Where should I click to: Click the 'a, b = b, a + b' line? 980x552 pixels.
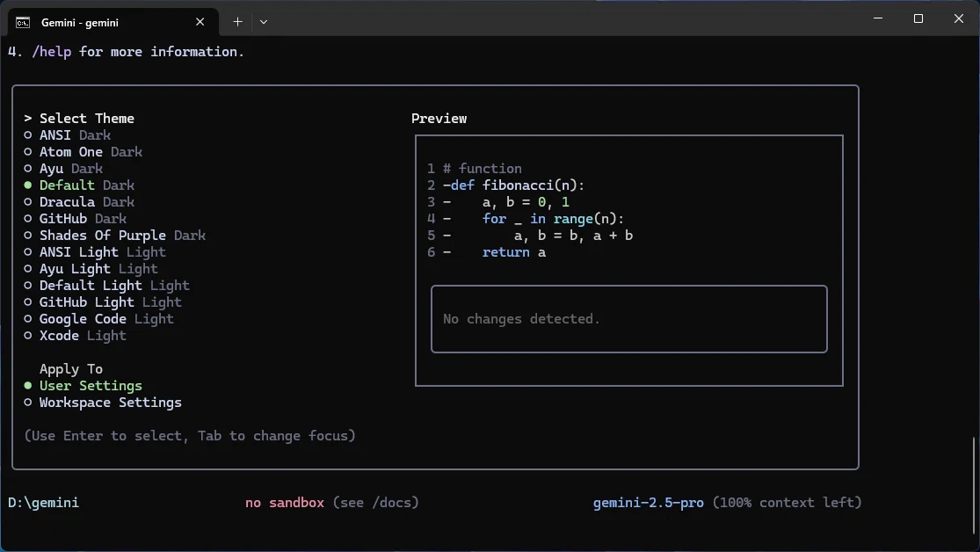(x=573, y=236)
